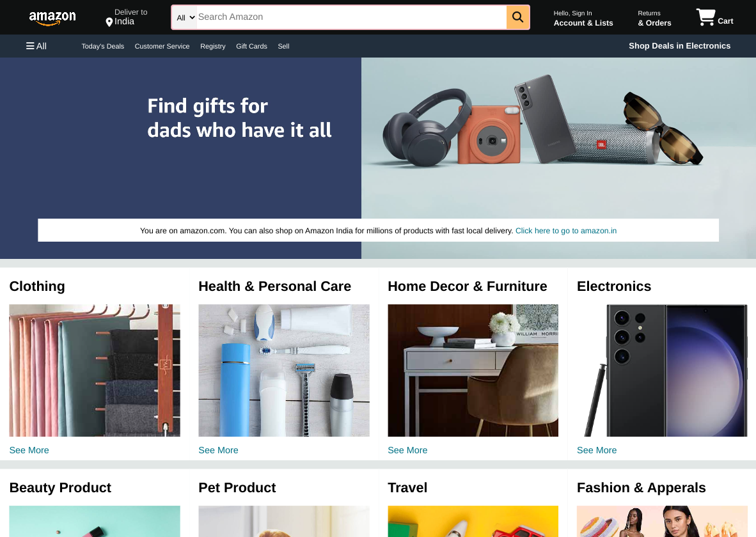Open the shopping cart icon
The width and height of the screenshot is (756, 537).
pos(714,17)
